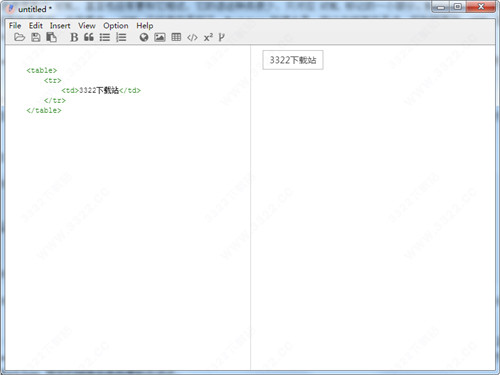Insert a code block with the </> icon
This screenshot has width=500, height=375.
tap(192, 38)
